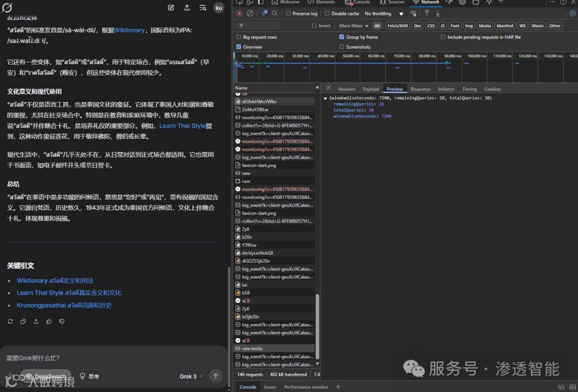Enable Big request rows
The width and height of the screenshot is (578, 392).
(239, 37)
